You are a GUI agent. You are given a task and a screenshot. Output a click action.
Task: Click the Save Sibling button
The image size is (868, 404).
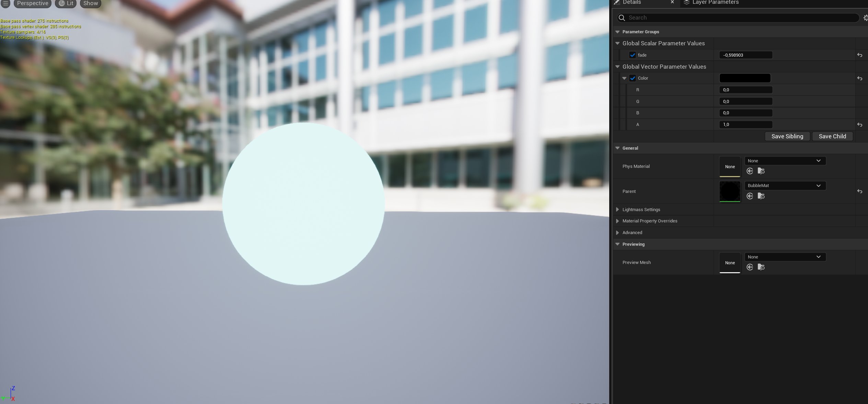coord(787,136)
